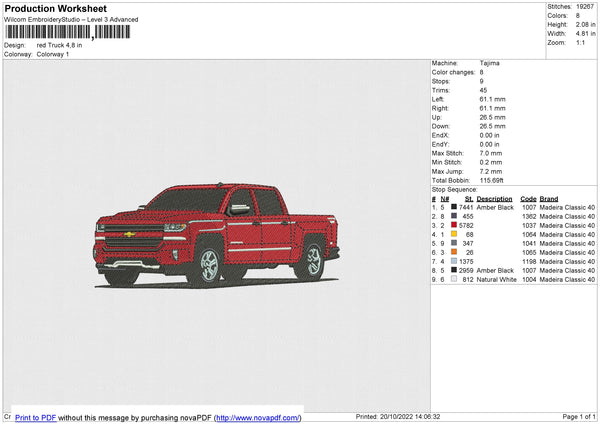Select the 'Down:' label
The image size is (600, 424).
pos(440,126)
